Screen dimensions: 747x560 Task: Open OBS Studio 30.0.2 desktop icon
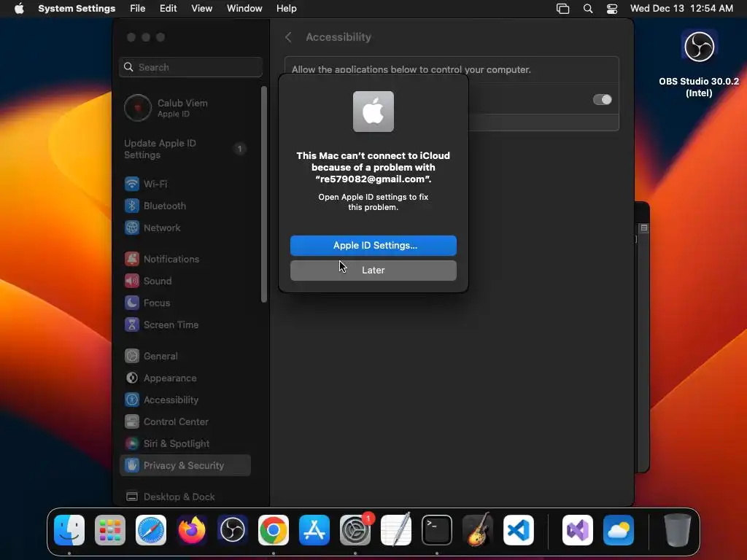[699, 47]
